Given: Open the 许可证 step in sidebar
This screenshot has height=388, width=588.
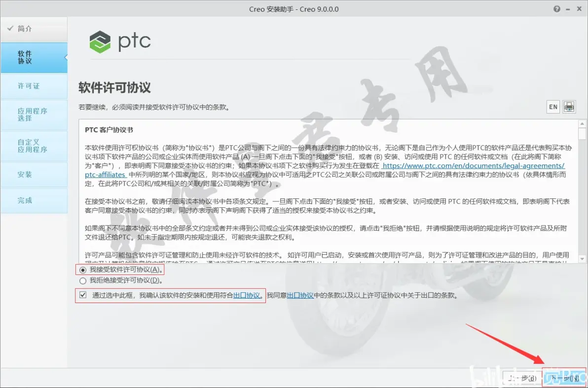Looking at the screenshot, I should click(x=34, y=86).
